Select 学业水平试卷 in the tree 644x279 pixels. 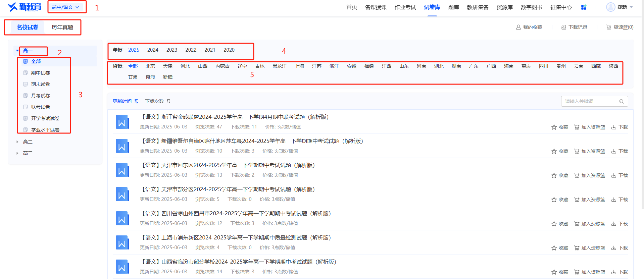click(x=45, y=130)
